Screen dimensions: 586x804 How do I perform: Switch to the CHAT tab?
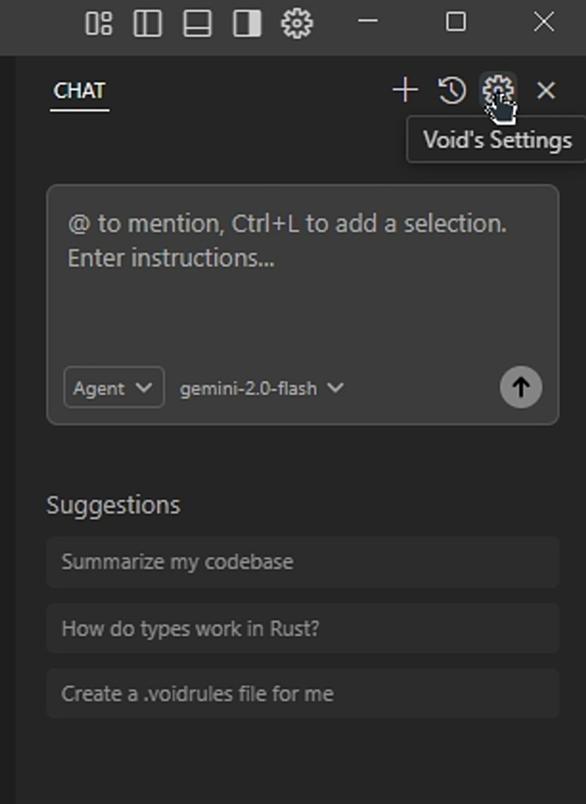pos(79,91)
